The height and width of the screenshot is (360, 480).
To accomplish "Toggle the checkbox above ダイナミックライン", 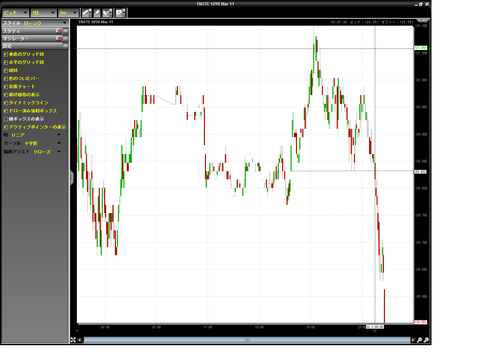I will pyautogui.click(x=6, y=95).
